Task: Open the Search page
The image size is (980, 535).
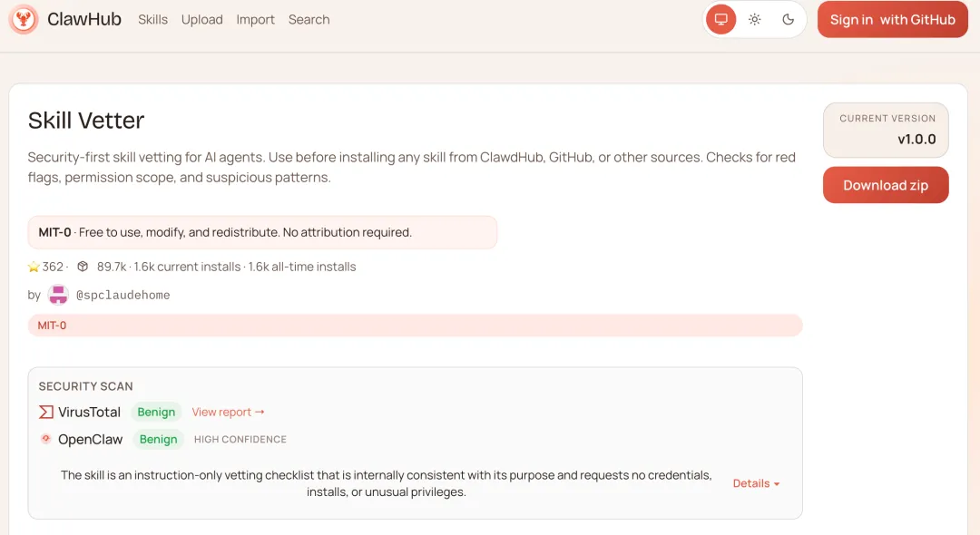Action: tap(309, 20)
